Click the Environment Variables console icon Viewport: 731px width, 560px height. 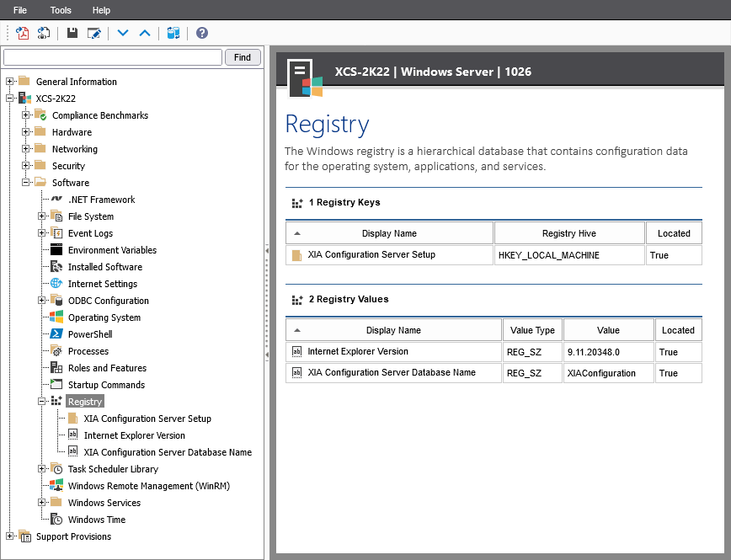point(56,249)
